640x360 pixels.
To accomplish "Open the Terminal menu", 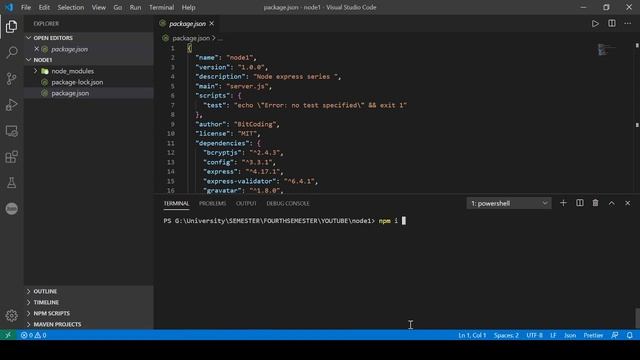I will coord(161,7).
